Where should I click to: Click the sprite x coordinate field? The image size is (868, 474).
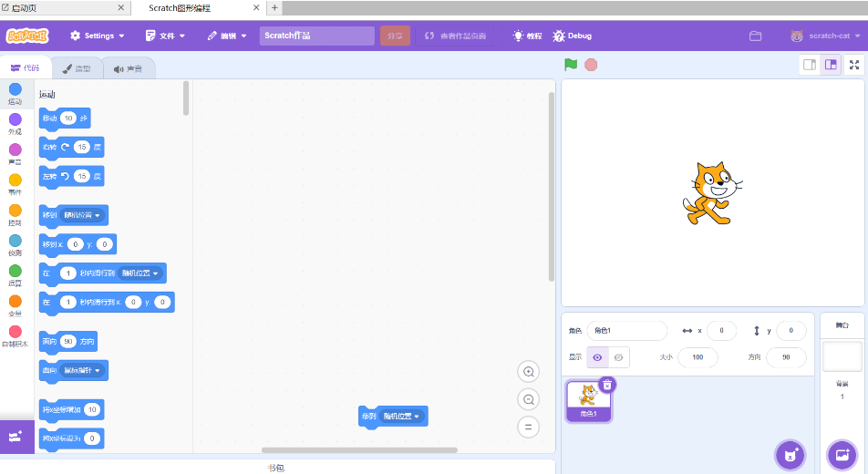tap(721, 331)
